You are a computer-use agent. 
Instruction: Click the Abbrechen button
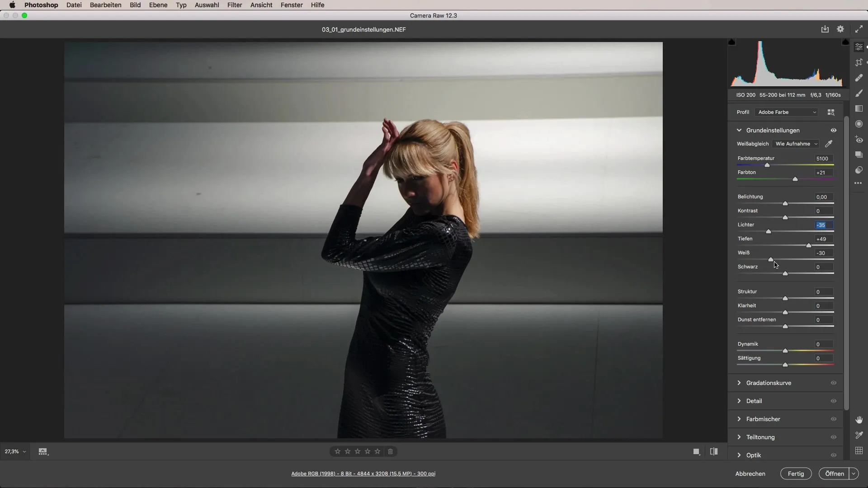(750, 474)
